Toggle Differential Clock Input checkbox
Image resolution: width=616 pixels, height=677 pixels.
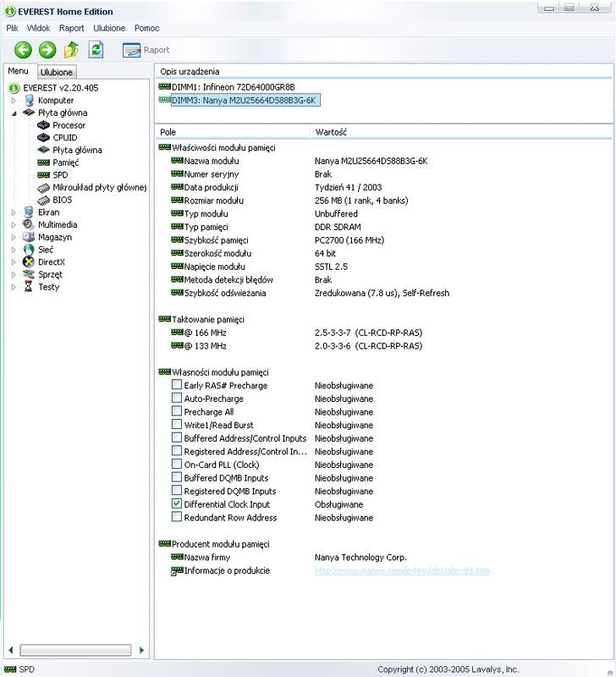click(x=177, y=504)
